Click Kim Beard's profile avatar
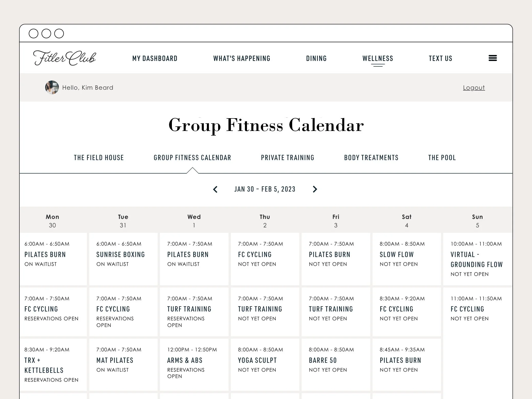This screenshot has width=532, height=399. [x=52, y=88]
